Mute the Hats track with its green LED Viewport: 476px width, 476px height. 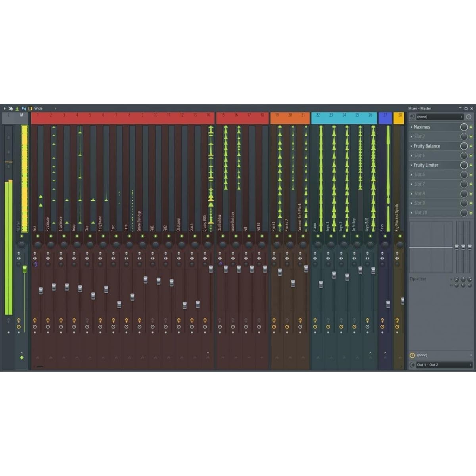point(129,236)
